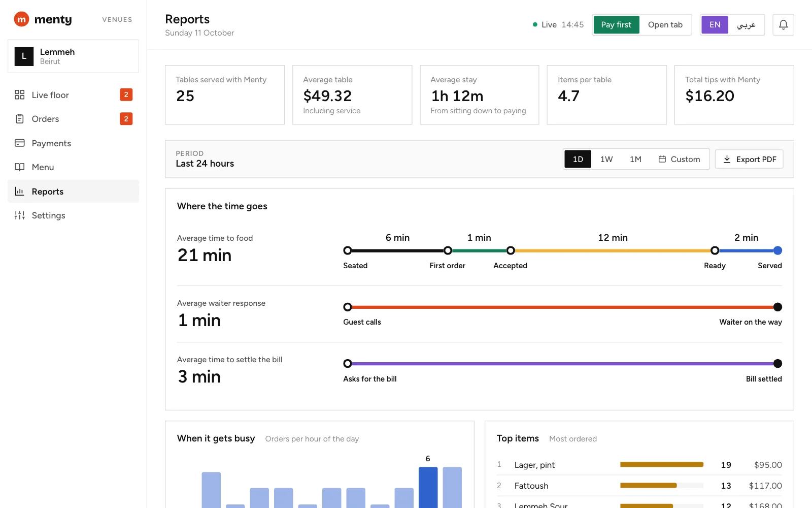Click the Orders clipboard icon
Image resolution: width=812 pixels, height=508 pixels.
20,119
